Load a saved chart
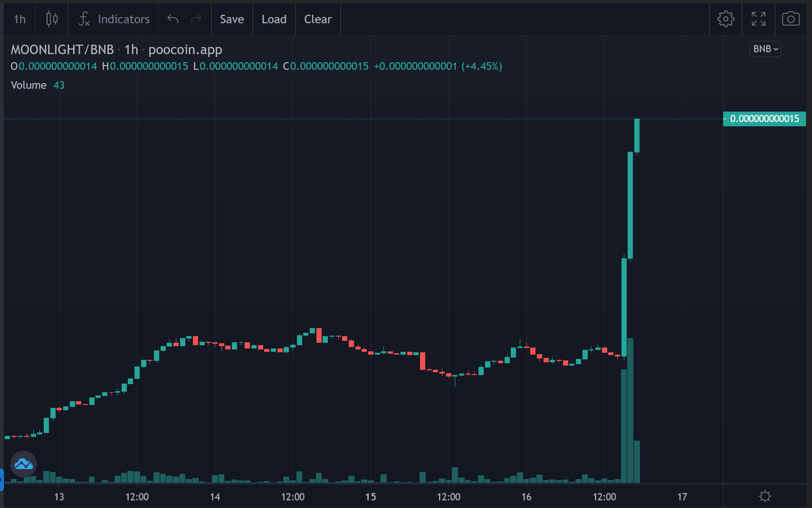Screen dimensions: 812x508 click(274, 19)
